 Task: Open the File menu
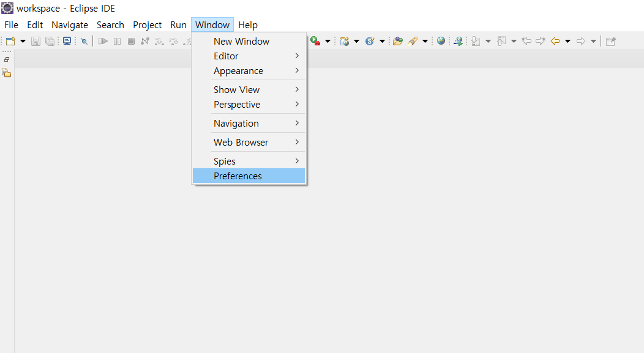[11, 25]
